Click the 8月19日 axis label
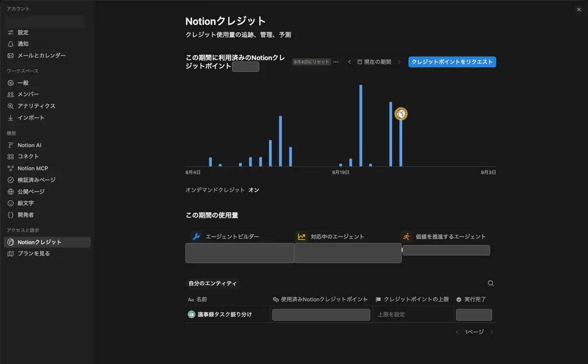The image size is (588, 364). click(341, 172)
